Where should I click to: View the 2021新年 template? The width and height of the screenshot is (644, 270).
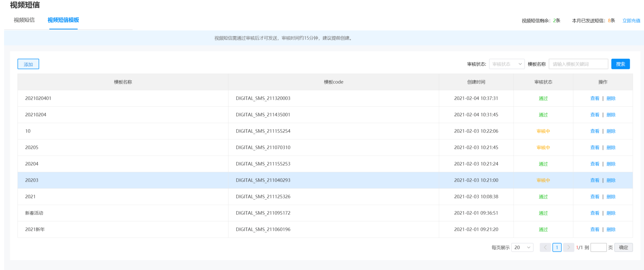point(595,229)
